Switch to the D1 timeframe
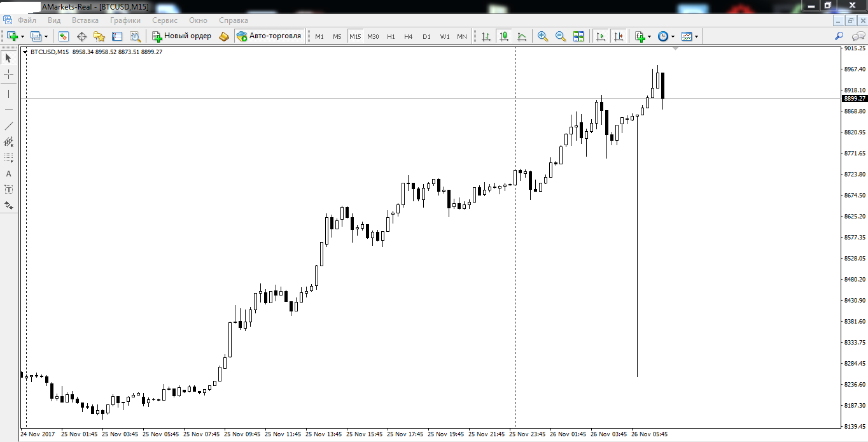868x442 pixels. point(426,36)
